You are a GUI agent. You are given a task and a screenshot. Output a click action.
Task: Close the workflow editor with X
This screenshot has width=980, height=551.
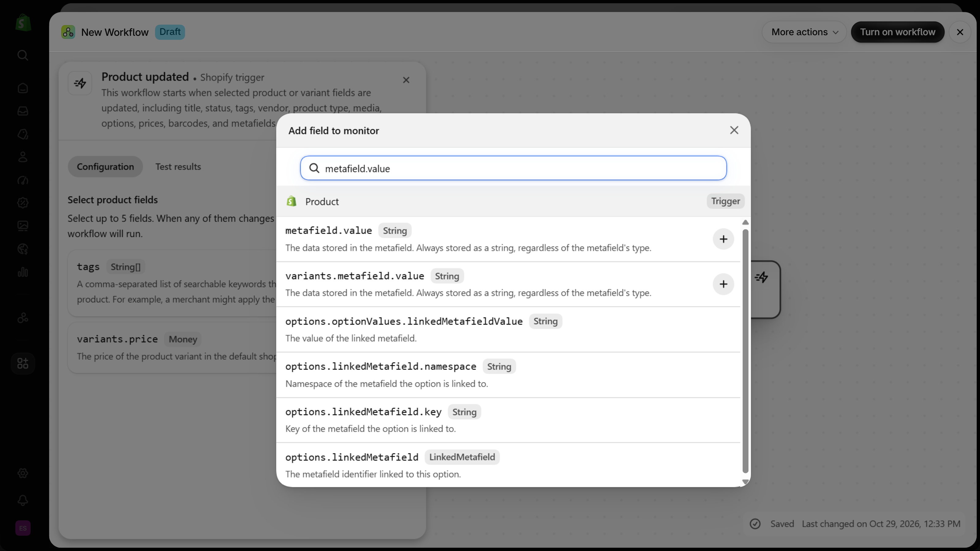960,32
